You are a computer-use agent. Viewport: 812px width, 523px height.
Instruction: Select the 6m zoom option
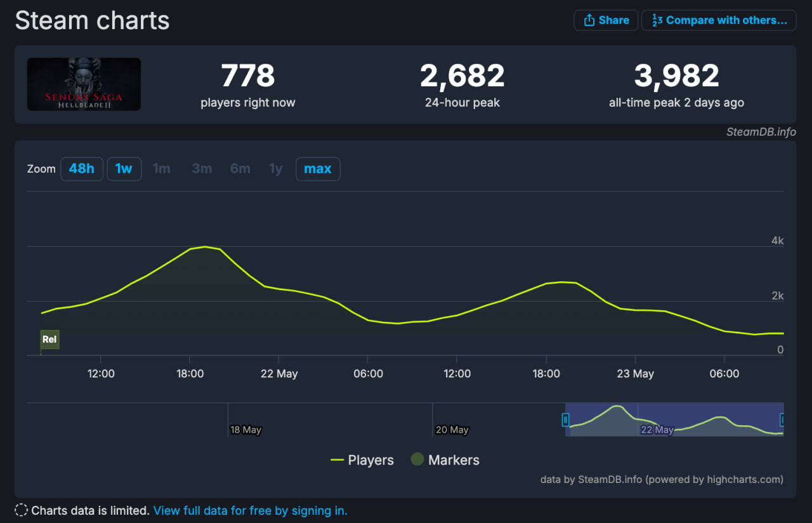[x=240, y=169]
